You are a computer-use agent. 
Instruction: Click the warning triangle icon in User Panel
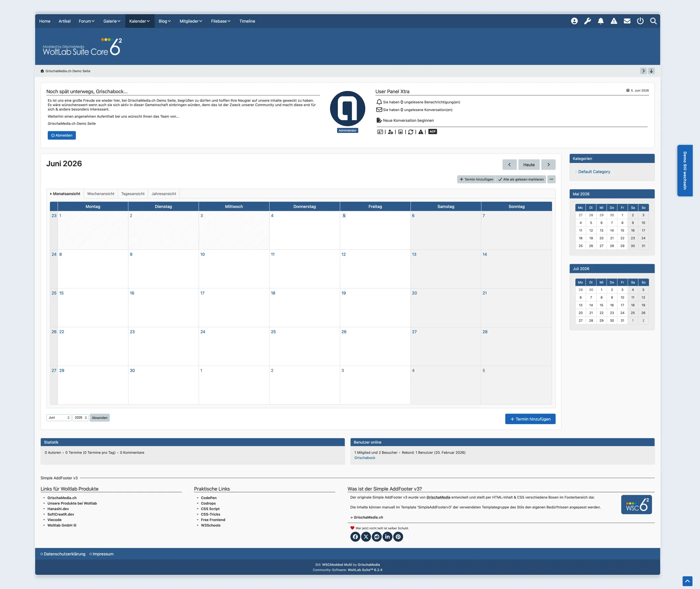point(421,132)
